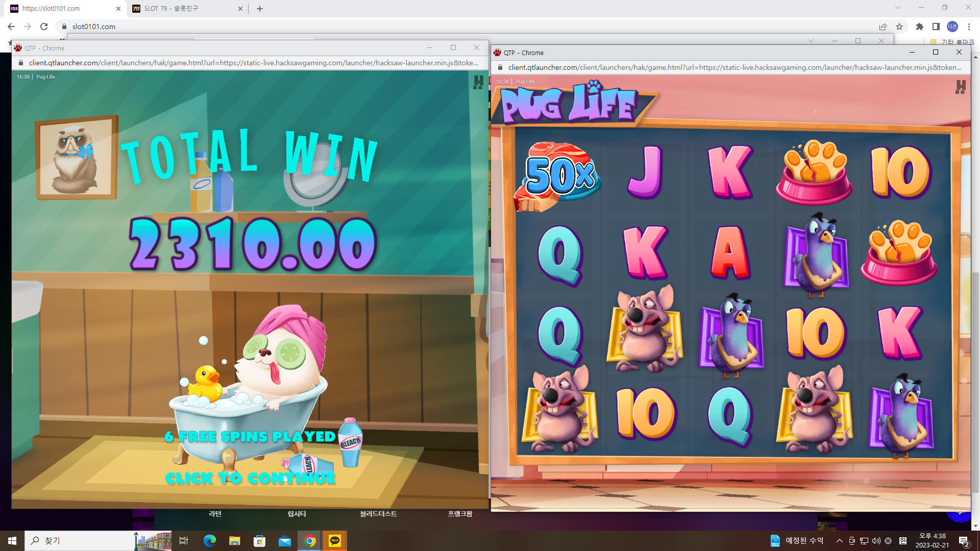Go forward in the main browser
The image size is (980, 551).
pos(28,27)
